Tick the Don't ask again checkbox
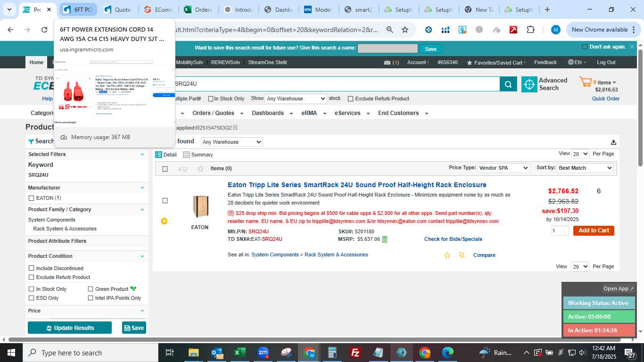The width and height of the screenshot is (644, 362). click(585, 47)
